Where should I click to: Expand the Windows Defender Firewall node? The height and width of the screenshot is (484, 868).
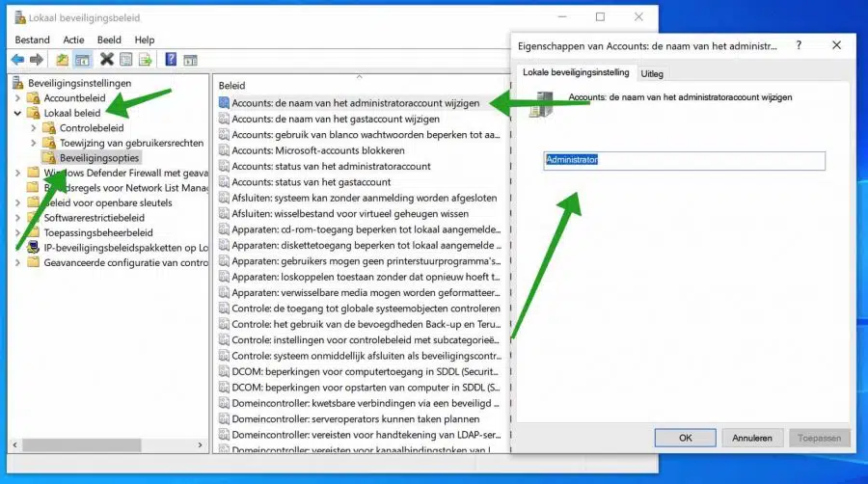pos(17,173)
